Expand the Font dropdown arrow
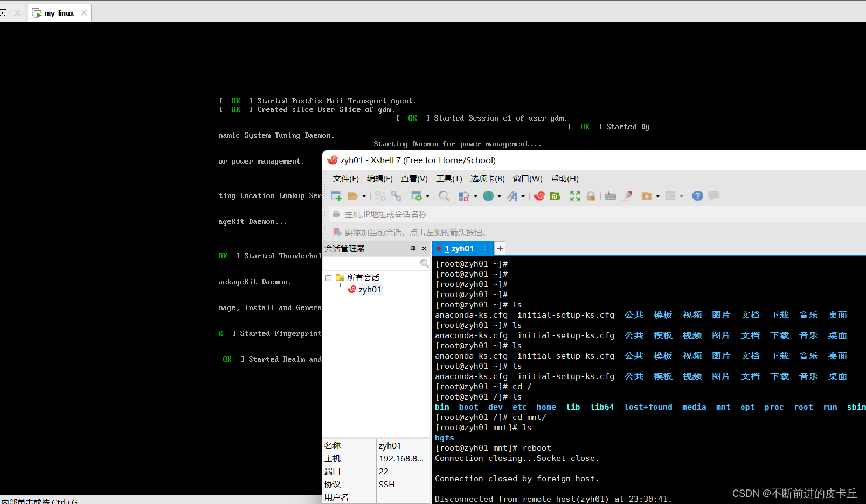 [523, 196]
